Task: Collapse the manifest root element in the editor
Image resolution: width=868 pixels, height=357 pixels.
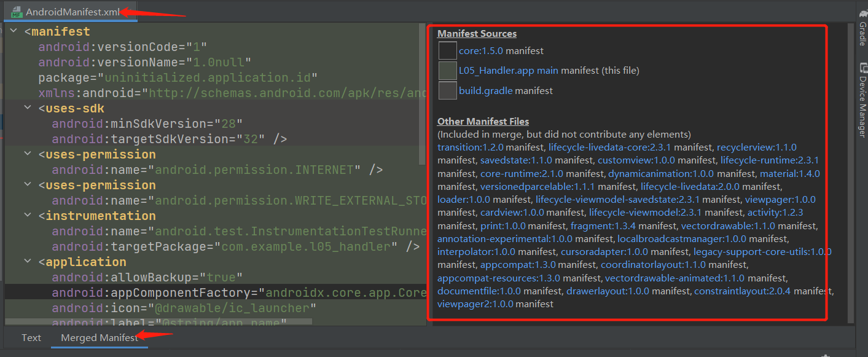Action: pos(14,31)
